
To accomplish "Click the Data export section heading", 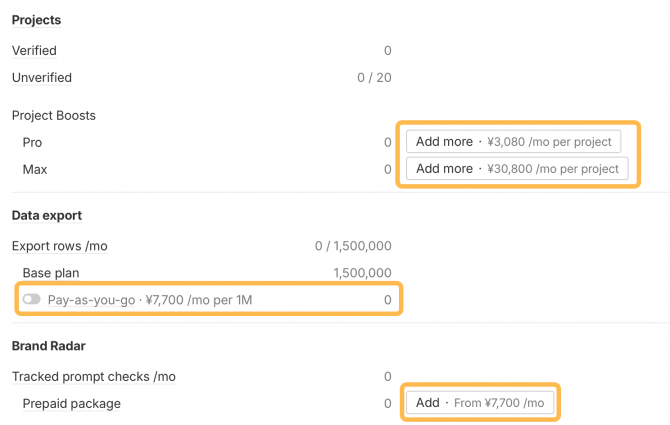I will (x=46, y=215).
